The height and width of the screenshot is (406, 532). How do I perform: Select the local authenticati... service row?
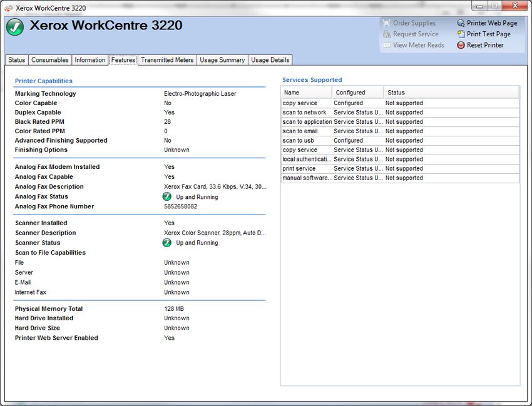tap(401, 159)
